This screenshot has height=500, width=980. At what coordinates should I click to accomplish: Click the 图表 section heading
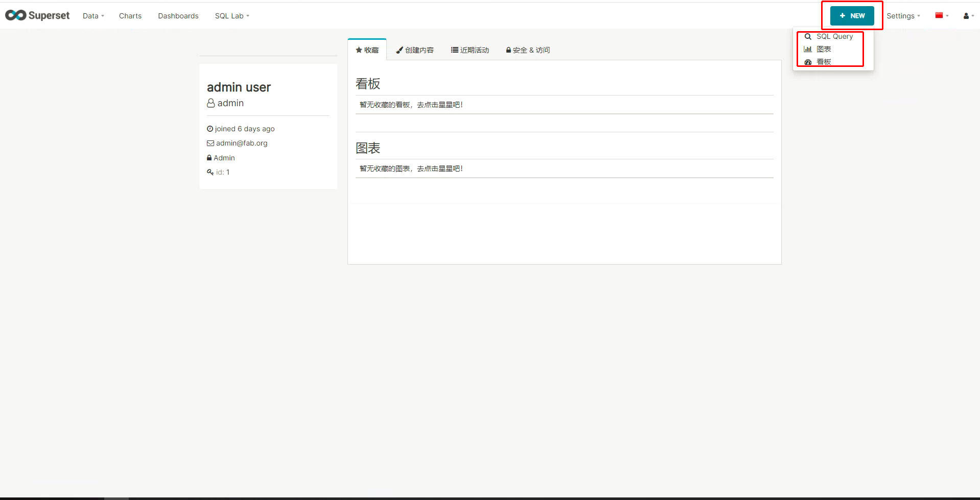tap(368, 148)
